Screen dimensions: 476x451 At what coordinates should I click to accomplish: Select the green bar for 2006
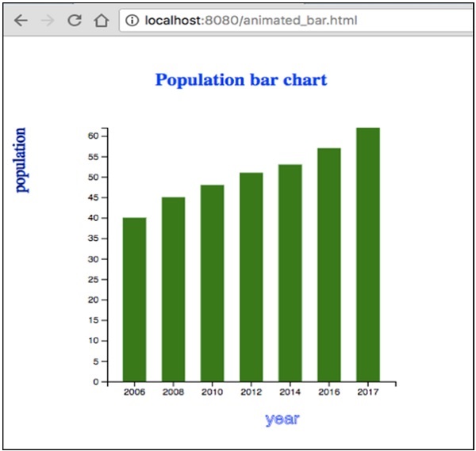point(134,299)
